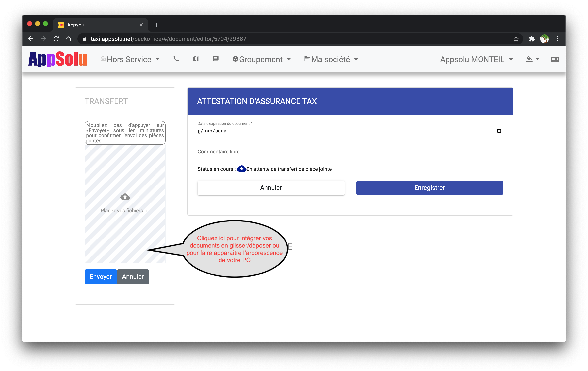Click the calendar picker icon
The image size is (588, 371).
[499, 131]
